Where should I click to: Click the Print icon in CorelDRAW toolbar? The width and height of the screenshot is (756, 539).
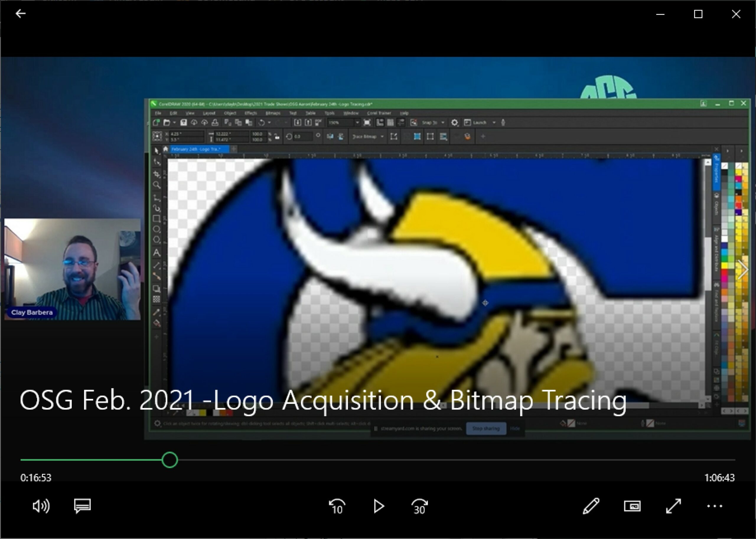point(215,122)
